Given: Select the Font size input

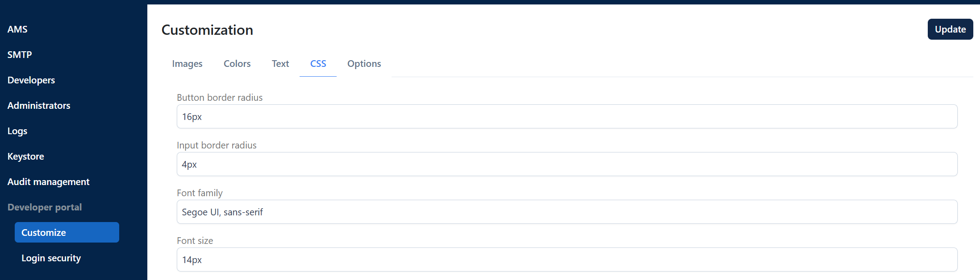Looking at the screenshot, I should (567, 259).
